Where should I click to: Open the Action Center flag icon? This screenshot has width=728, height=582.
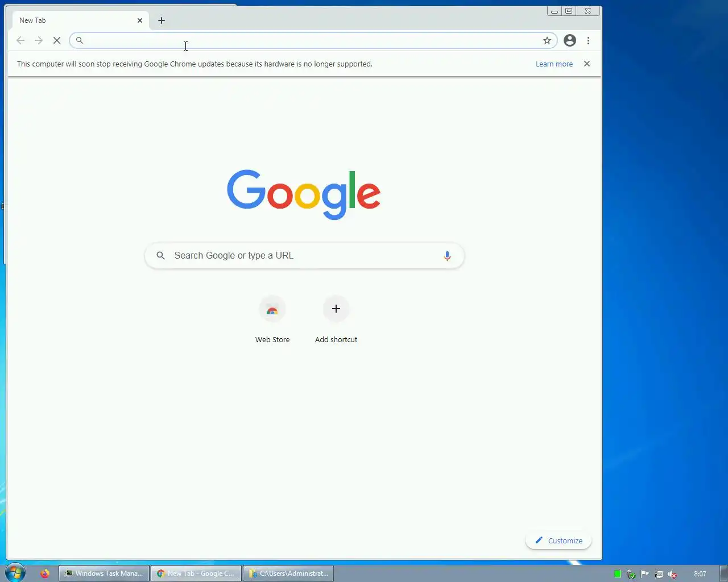click(x=645, y=574)
